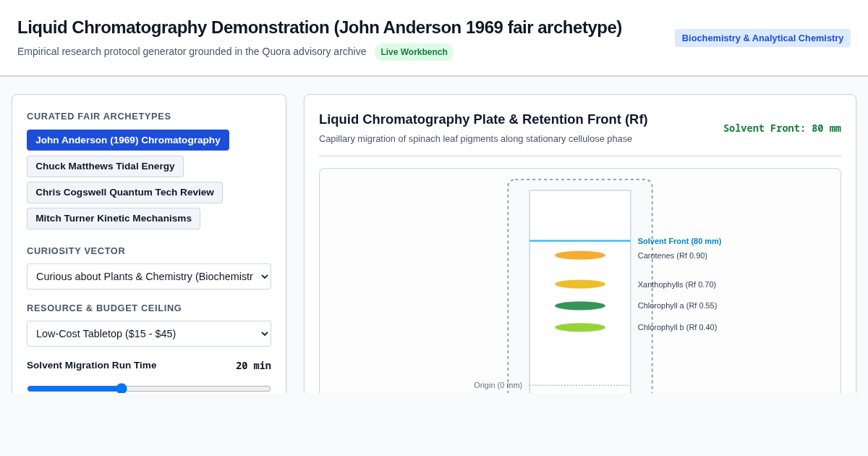
Task: Click the light green Chlorophyll b spot
Action: click(x=580, y=328)
